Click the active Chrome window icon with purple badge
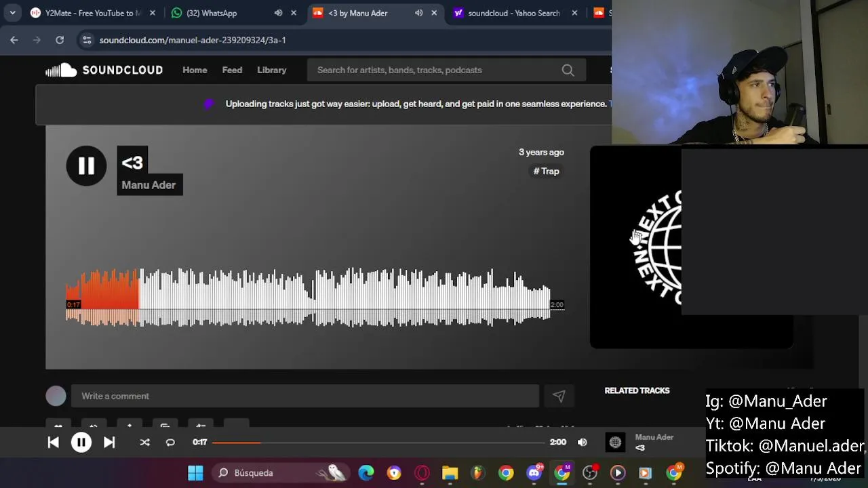This screenshot has height=488, width=868. (562, 472)
